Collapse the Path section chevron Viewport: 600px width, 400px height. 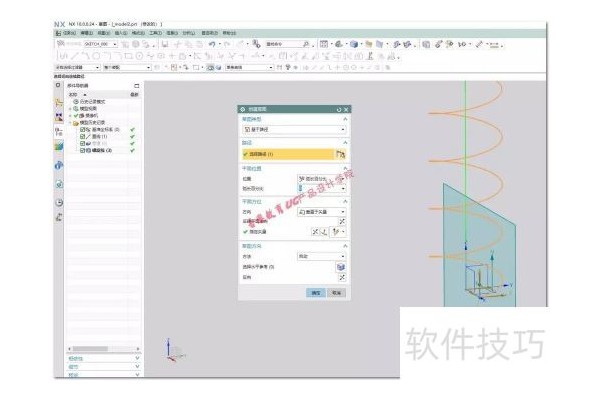[345, 143]
